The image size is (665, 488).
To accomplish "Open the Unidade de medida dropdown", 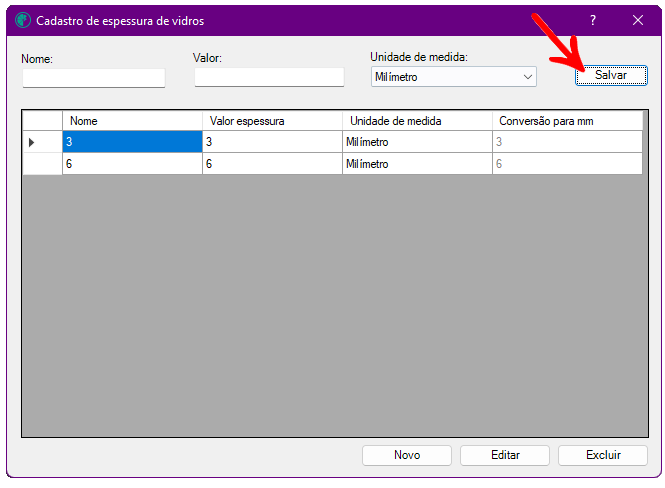I will (454, 77).
